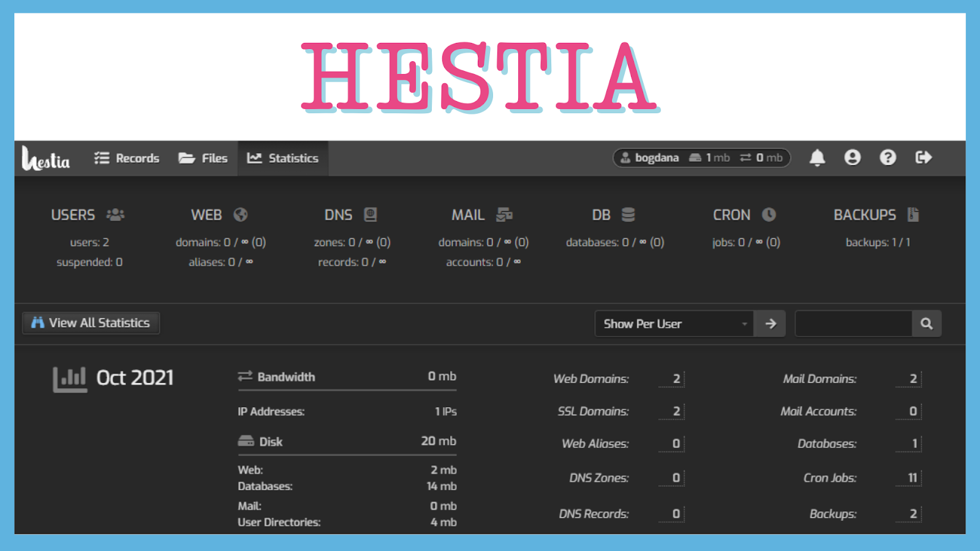
Task: Click the MAIL envelopes icon
Action: point(504,215)
